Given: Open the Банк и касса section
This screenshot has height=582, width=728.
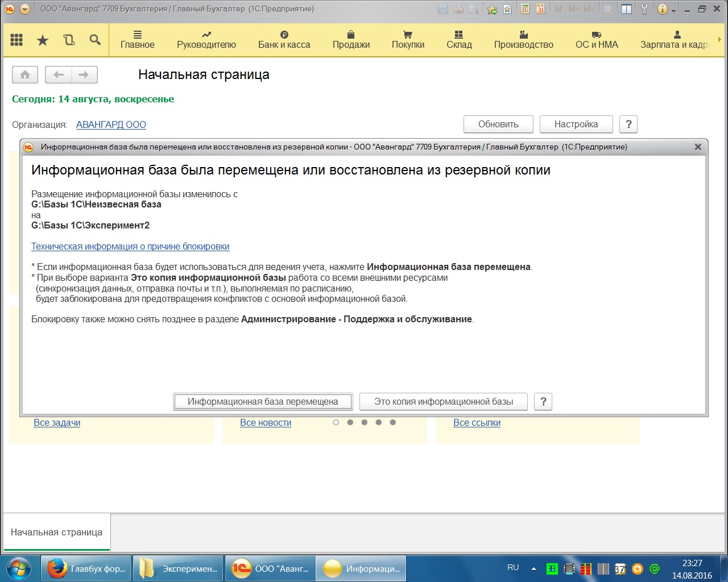Looking at the screenshot, I should pos(284,40).
